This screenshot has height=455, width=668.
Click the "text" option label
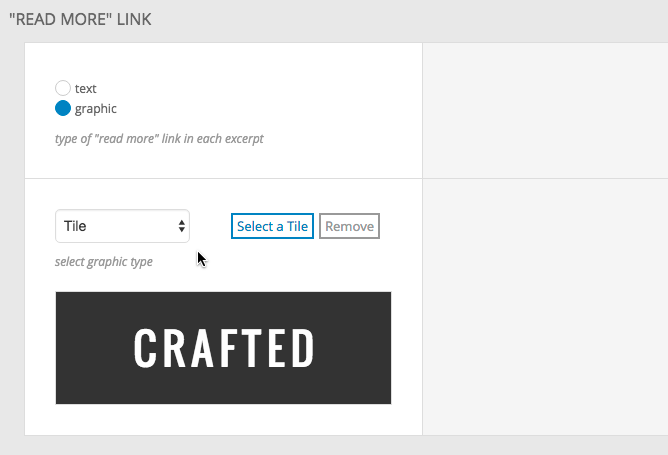pyautogui.click(x=86, y=89)
